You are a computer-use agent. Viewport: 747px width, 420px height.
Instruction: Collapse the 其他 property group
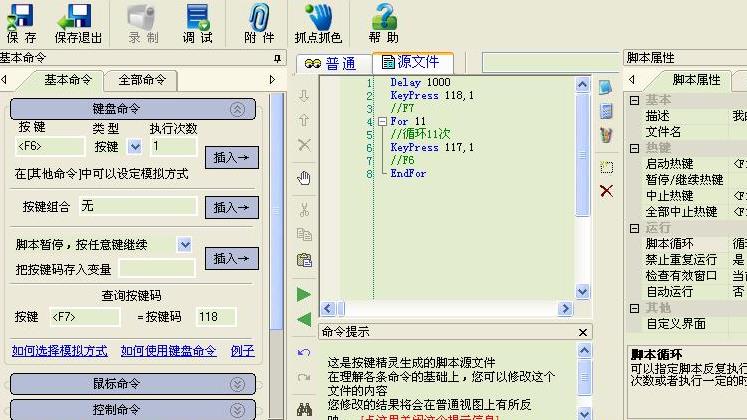(x=635, y=308)
